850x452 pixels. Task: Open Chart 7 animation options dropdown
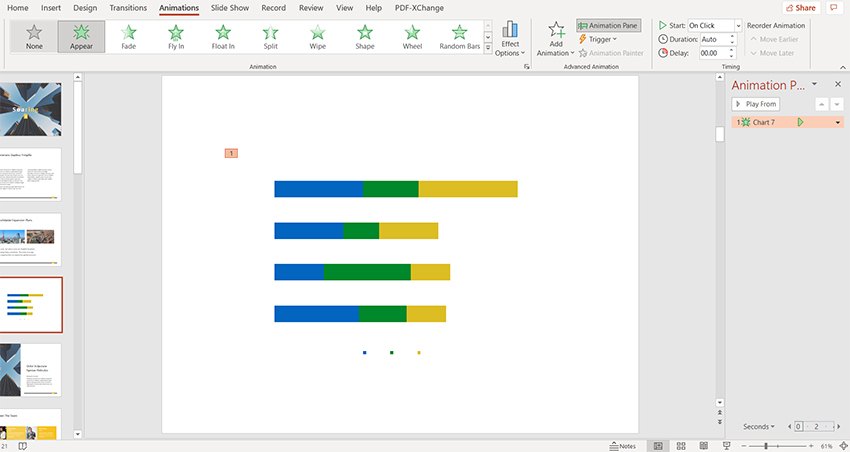[x=838, y=122]
